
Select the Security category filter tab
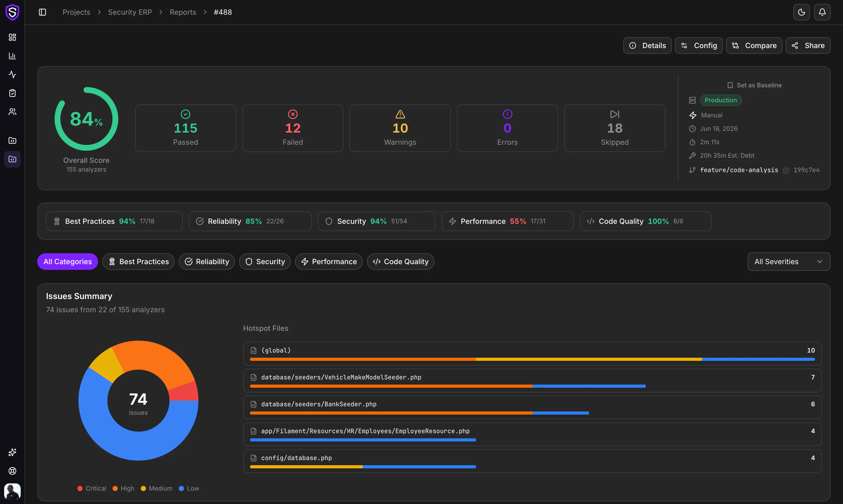(x=265, y=262)
